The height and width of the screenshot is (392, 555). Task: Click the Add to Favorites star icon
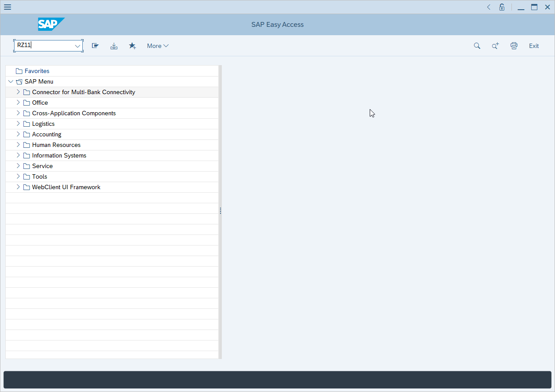click(132, 46)
